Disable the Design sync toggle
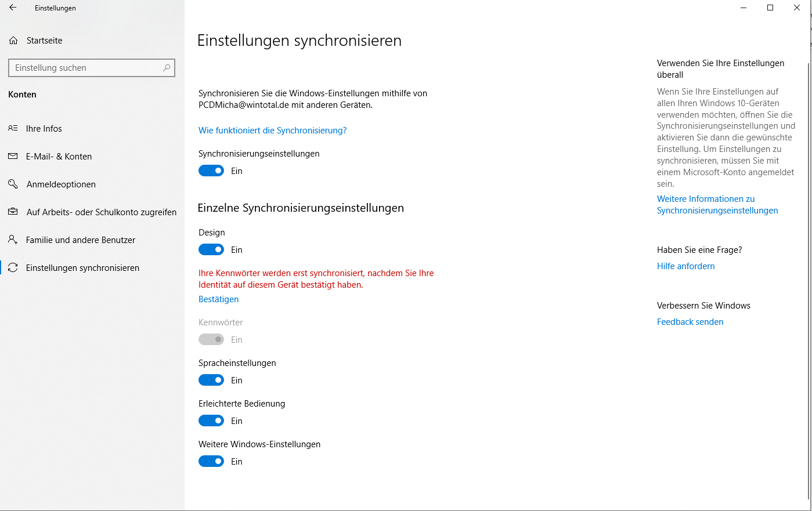Image resolution: width=812 pixels, height=511 pixels. 211,250
